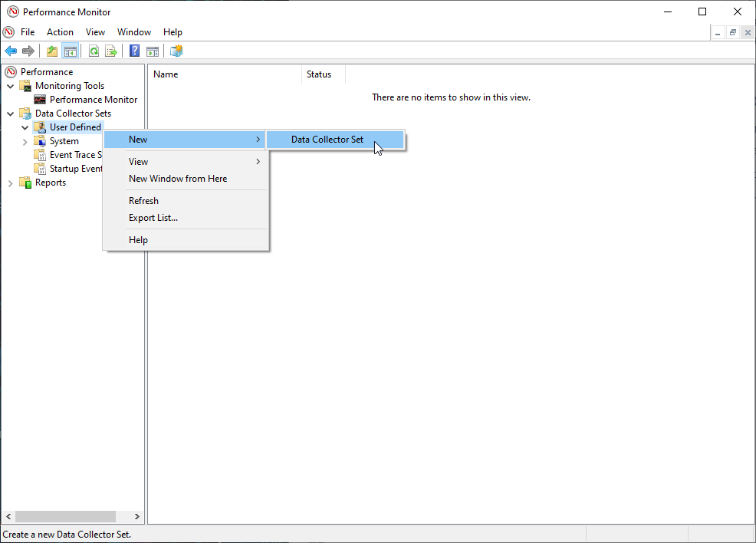Click Export List... in the context menu
Image resolution: width=756 pixels, height=543 pixels.
point(153,218)
